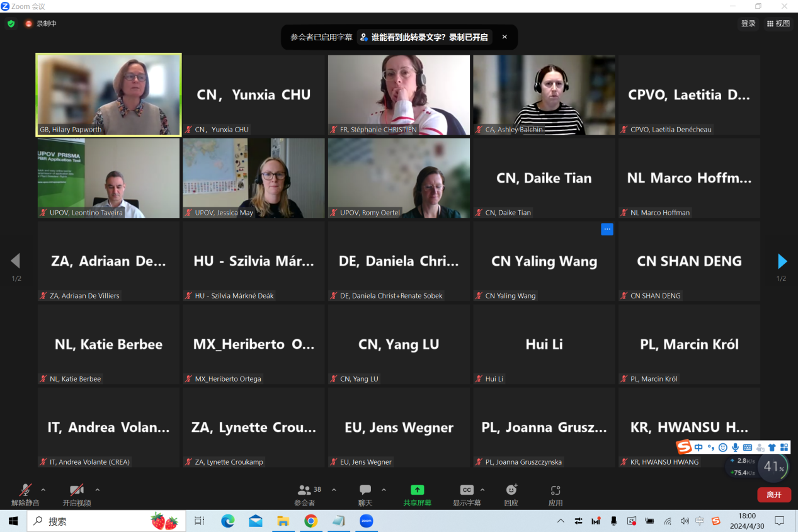798x532 pixels.
Task: Select Hilary Papworth's video thumbnail
Action: tap(109, 94)
